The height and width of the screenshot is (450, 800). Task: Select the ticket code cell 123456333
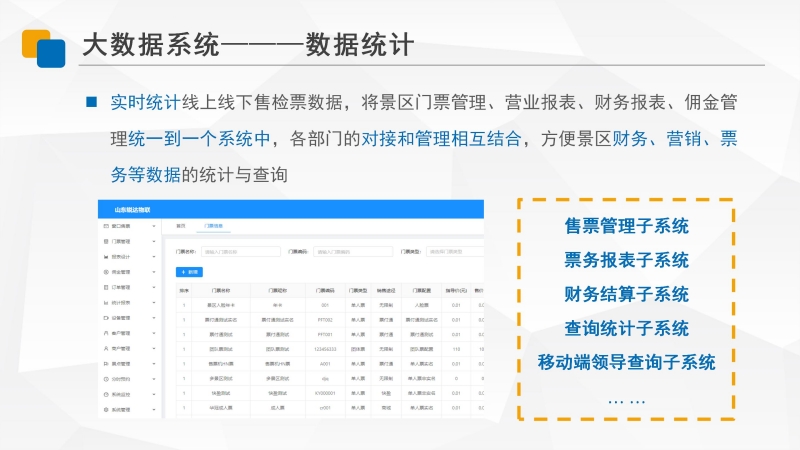[x=325, y=349]
